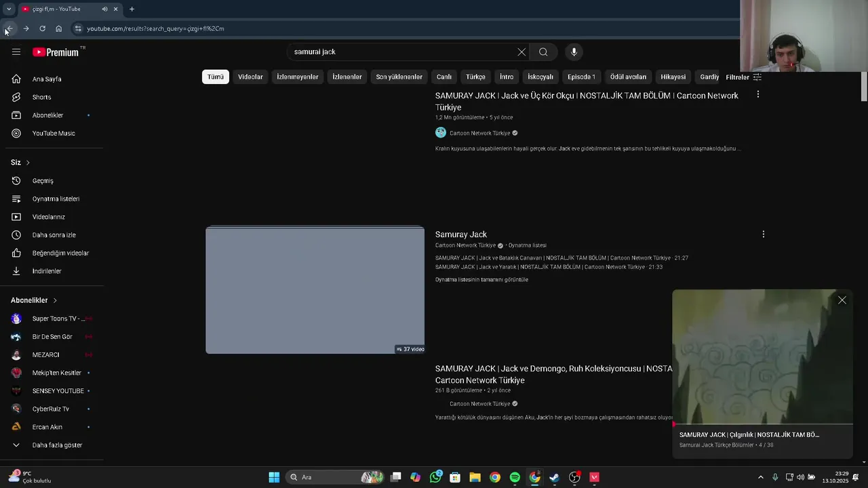Open YouTube Music from sidebar
The image size is (868, 488).
click(54, 134)
